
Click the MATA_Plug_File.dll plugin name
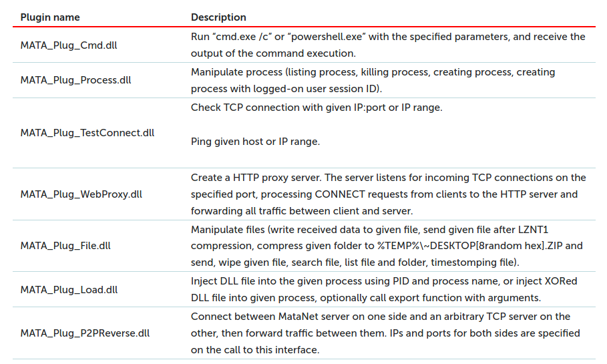(65, 246)
